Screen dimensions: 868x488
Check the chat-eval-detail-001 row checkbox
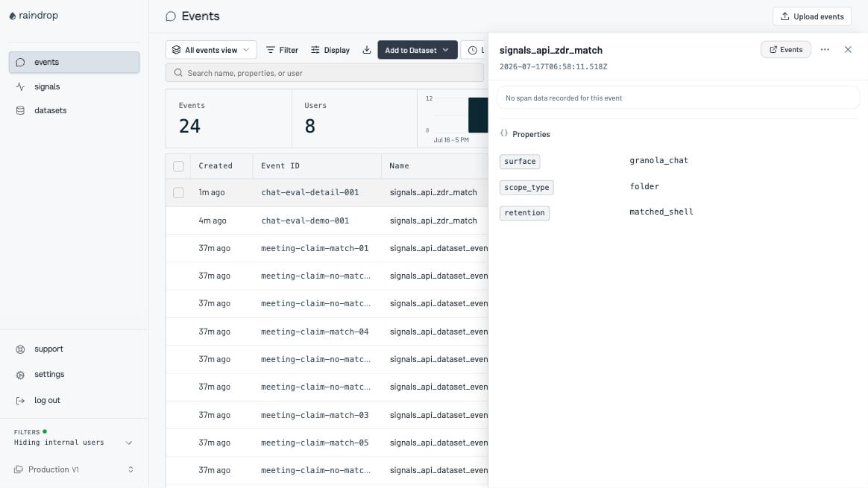click(178, 192)
